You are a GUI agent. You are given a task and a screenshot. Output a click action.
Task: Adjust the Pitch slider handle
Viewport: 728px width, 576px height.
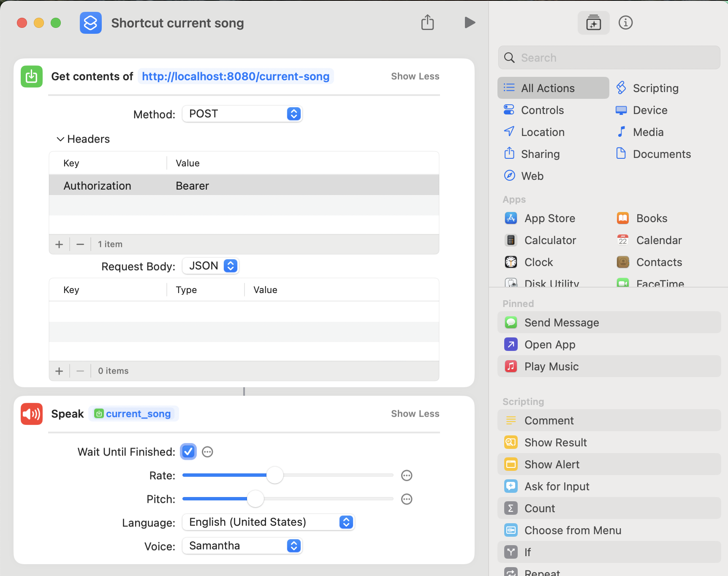pos(255,499)
